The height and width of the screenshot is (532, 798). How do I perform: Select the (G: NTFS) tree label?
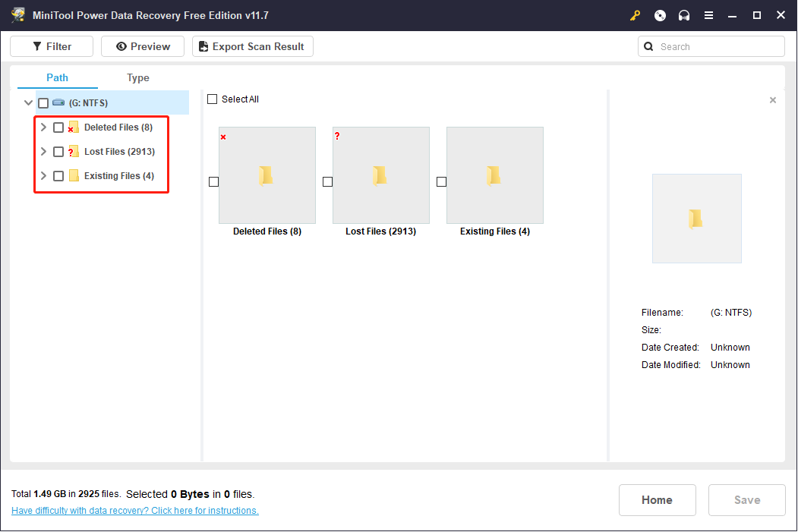pos(89,102)
